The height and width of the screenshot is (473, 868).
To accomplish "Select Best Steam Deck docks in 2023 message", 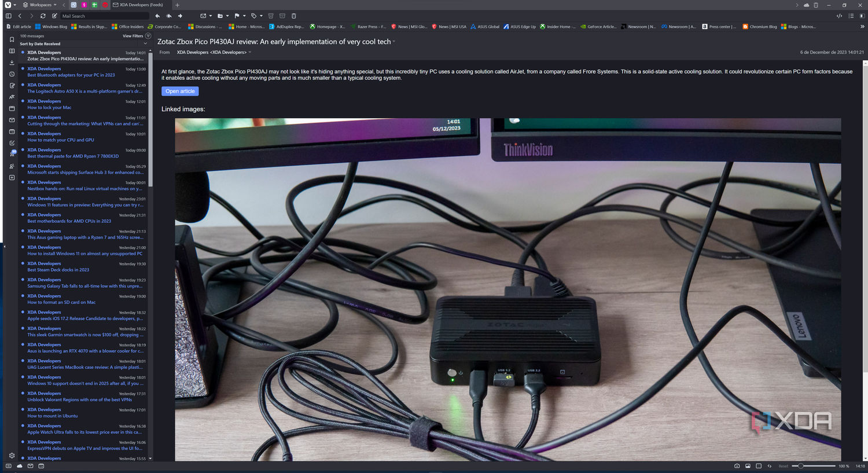I will pos(84,266).
